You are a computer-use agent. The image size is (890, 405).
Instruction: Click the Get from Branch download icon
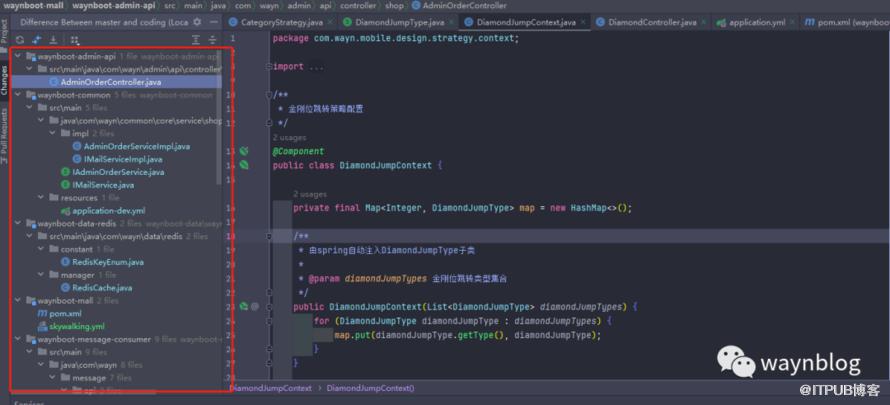(x=53, y=39)
